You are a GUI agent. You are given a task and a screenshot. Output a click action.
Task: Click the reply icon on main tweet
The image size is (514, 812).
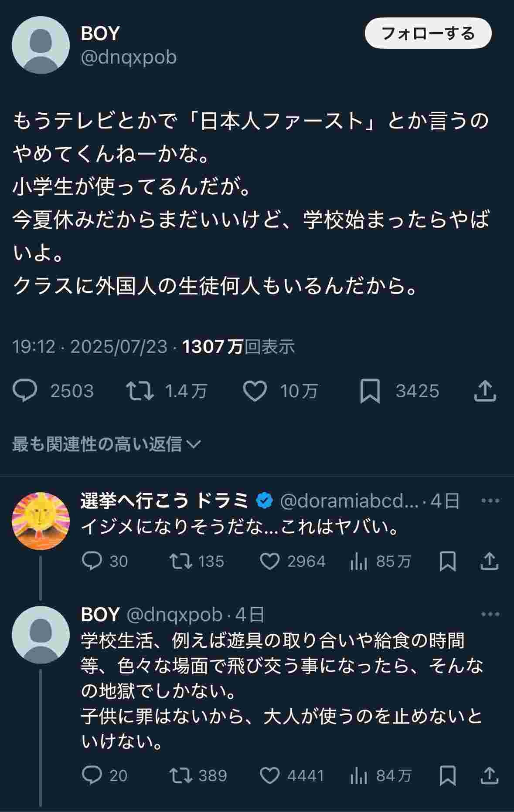tap(25, 390)
